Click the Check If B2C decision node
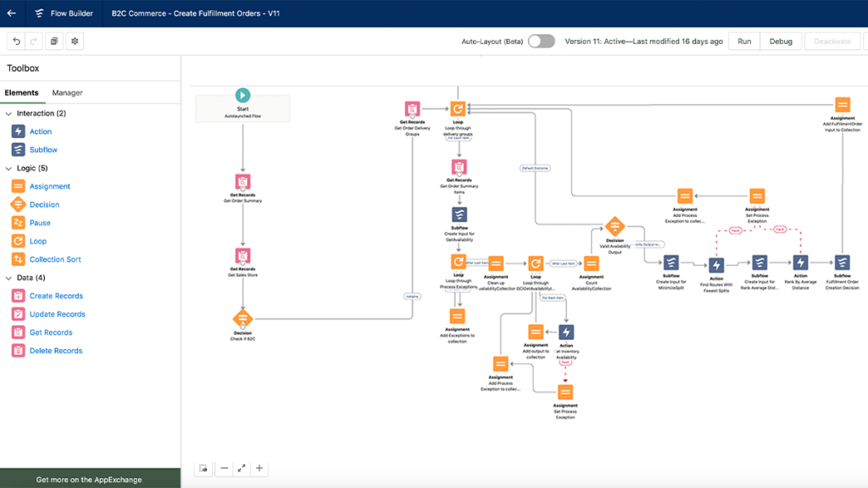 pyautogui.click(x=242, y=319)
